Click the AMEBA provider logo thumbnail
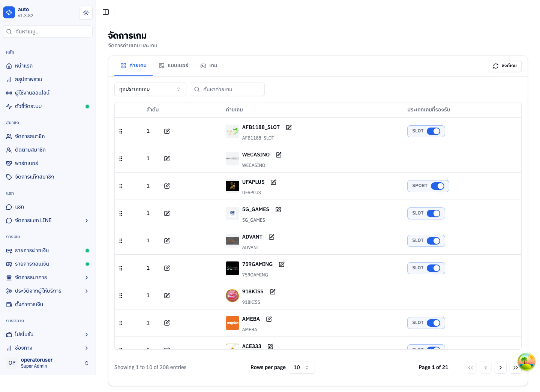 pos(232,323)
